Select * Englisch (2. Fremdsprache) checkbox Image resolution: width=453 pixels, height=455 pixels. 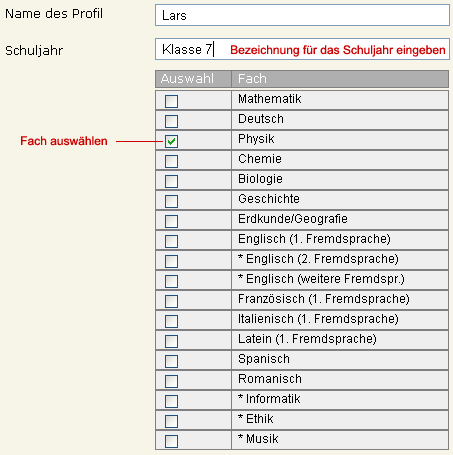pos(171,261)
